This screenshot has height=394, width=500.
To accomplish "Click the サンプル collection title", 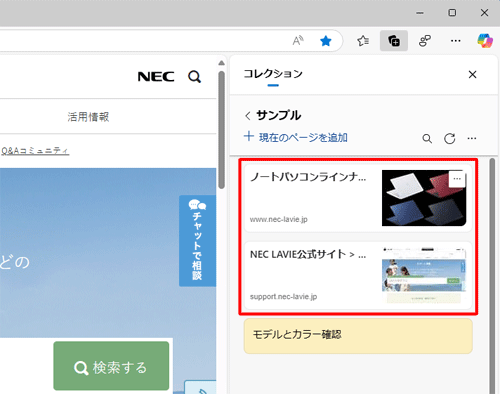I will click(279, 115).
